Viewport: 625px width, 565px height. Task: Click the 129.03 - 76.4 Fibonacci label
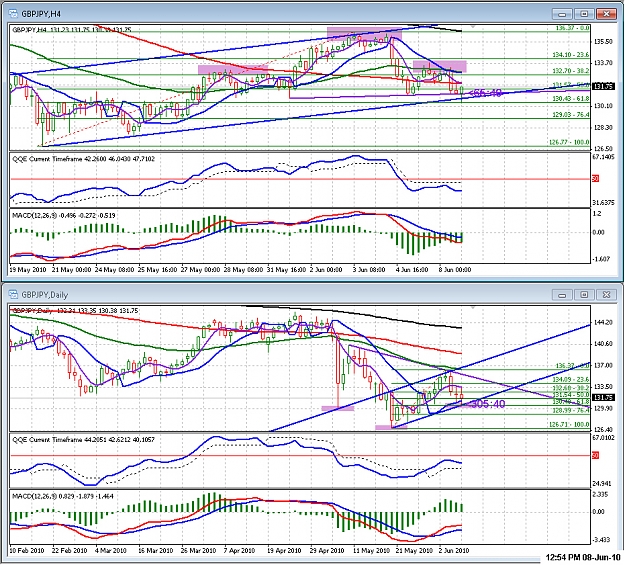[570, 114]
